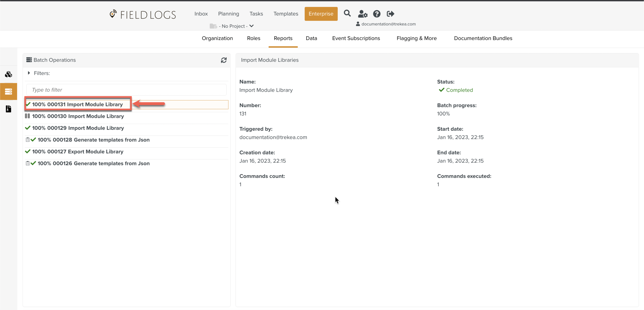Open the module cubes sidebar icon

click(x=9, y=75)
